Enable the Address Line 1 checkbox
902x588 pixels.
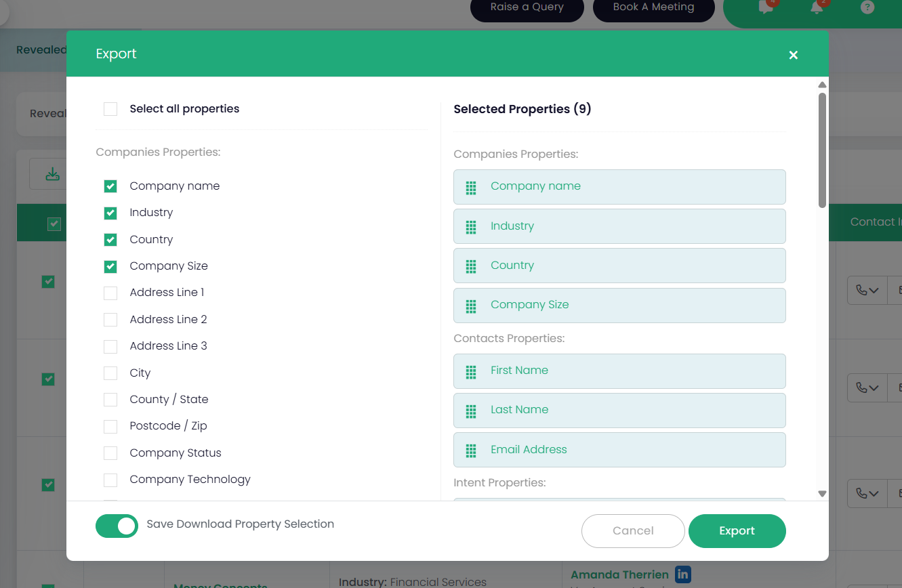click(x=110, y=293)
